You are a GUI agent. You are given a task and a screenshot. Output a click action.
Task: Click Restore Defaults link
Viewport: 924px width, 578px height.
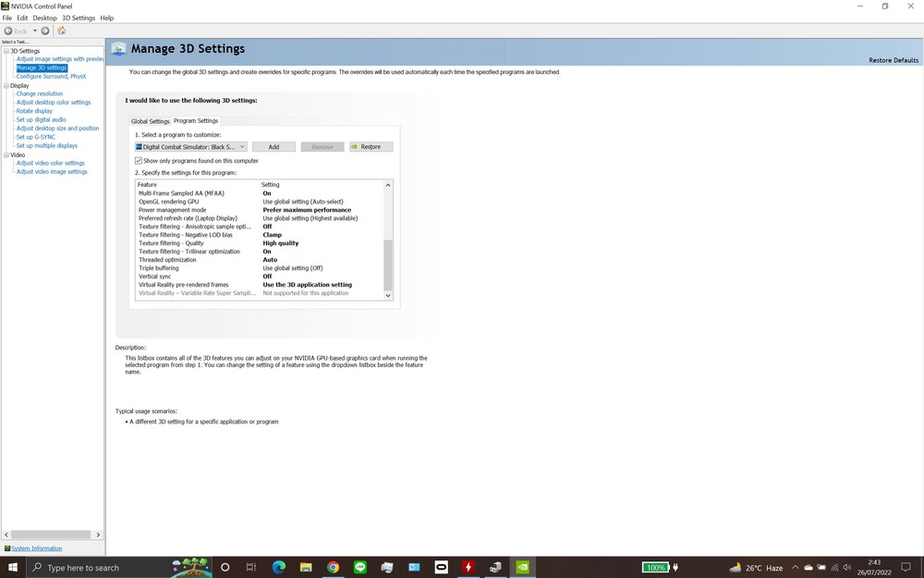click(x=894, y=60)
